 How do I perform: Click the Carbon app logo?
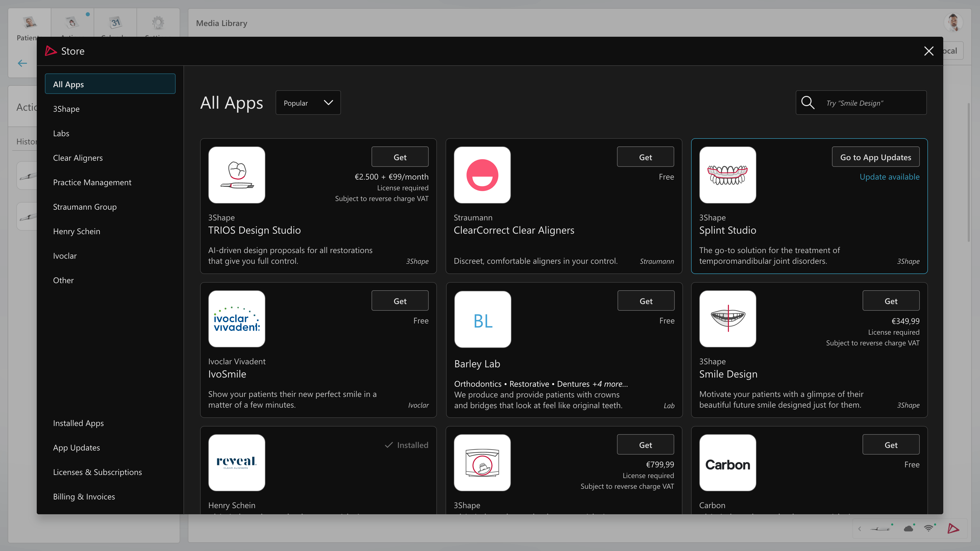coord(727,462)
